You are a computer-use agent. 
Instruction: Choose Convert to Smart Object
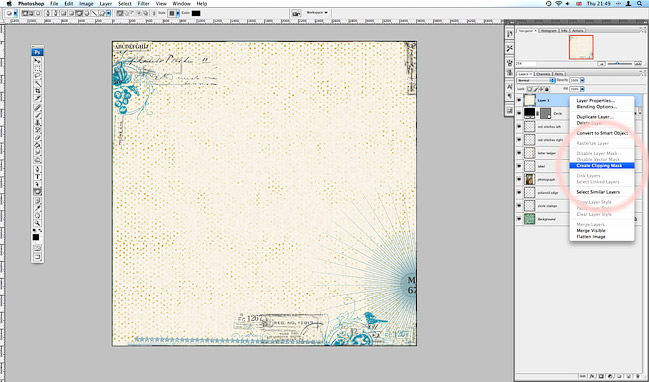(x=602, y=133)
